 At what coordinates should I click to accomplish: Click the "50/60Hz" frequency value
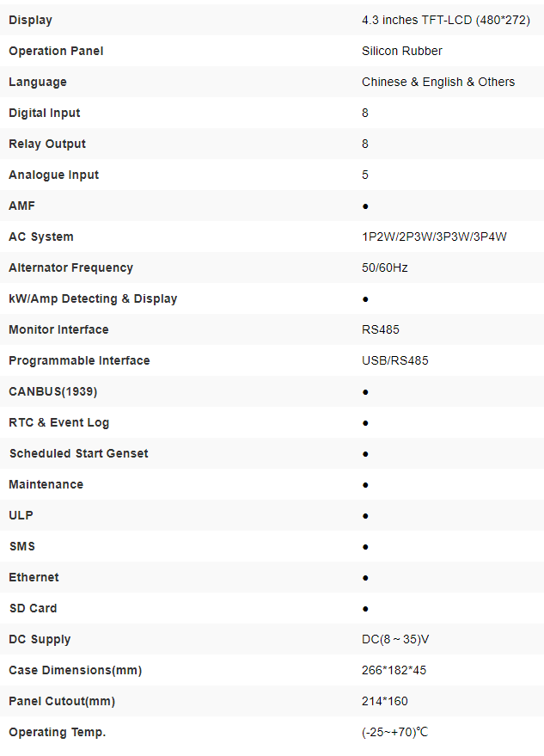coord(385,267)
